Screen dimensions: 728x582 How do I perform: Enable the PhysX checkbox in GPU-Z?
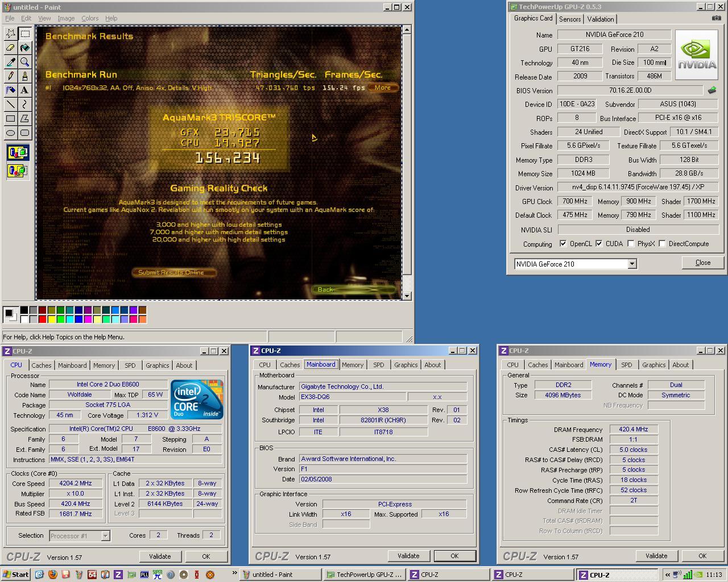click(x=631, y=244)
